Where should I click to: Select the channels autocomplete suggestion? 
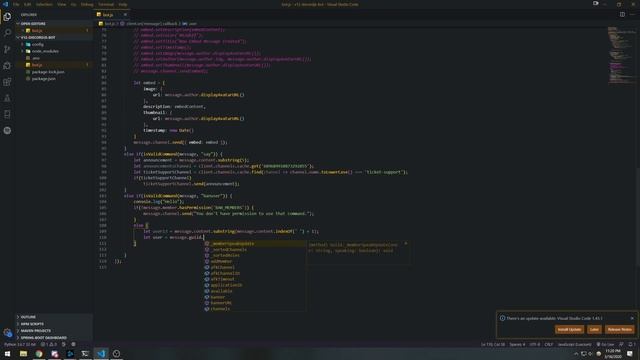click(255, 309)
